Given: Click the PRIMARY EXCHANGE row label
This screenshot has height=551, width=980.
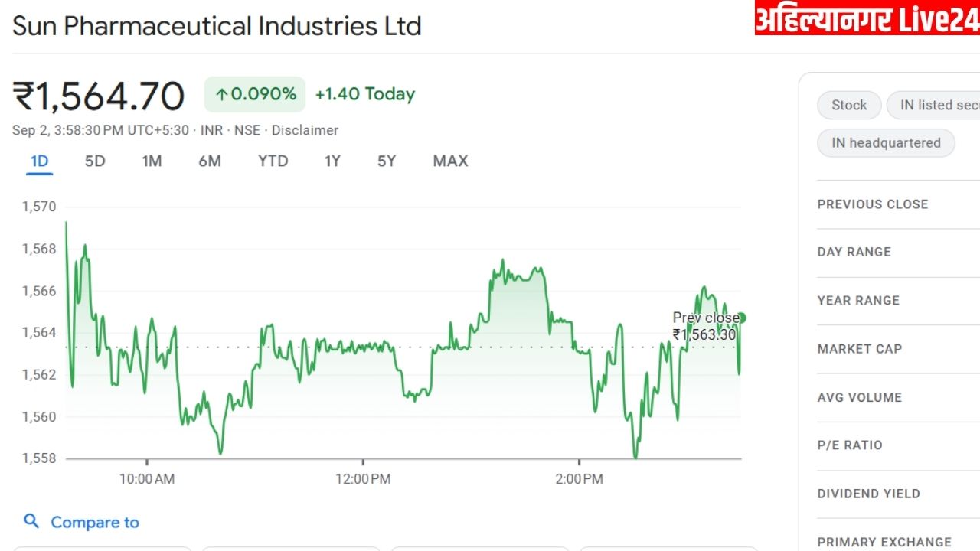Looking at the screenshot, I should tap(884, 542).
